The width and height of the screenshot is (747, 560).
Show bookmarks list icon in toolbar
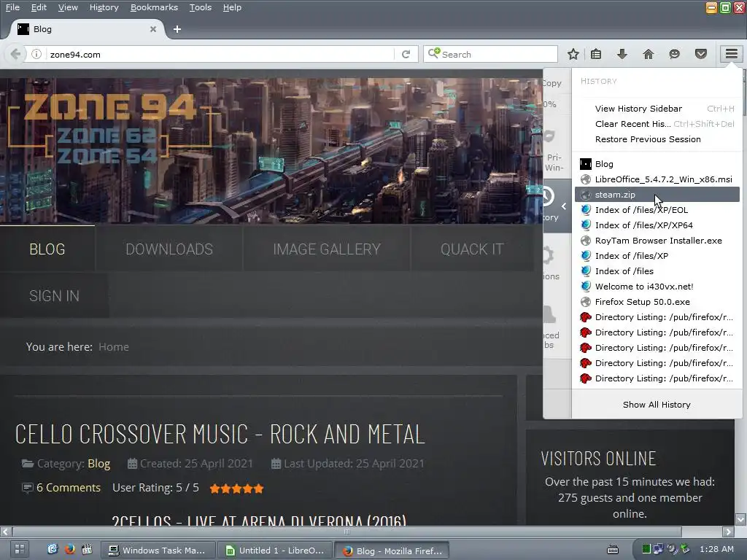pyautogui.click(x=596, y=54)
